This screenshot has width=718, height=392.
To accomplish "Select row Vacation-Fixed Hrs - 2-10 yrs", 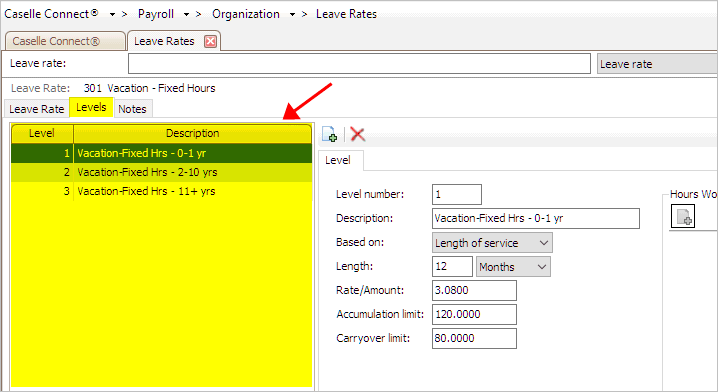I will 162,172.
